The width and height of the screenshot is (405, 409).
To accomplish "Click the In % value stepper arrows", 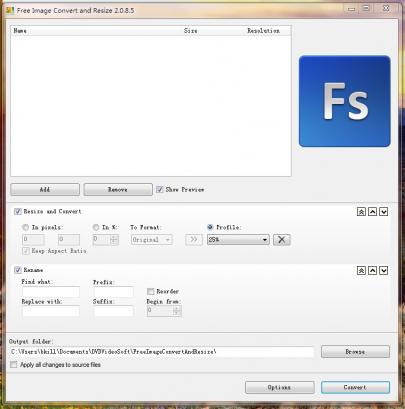I will point(114,240).
